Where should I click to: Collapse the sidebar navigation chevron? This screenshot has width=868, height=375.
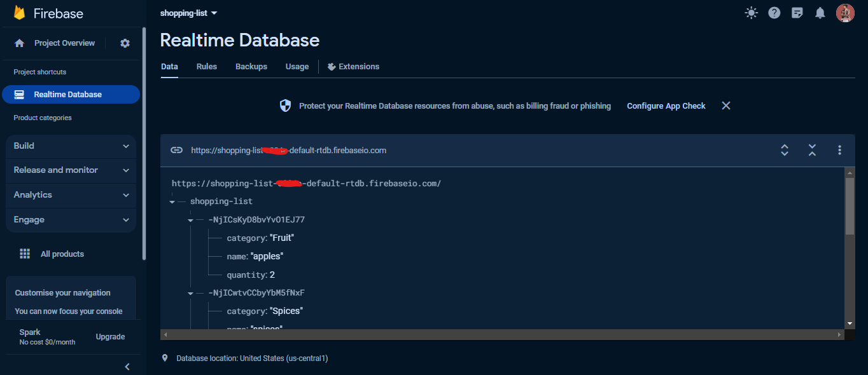point(127,367)
